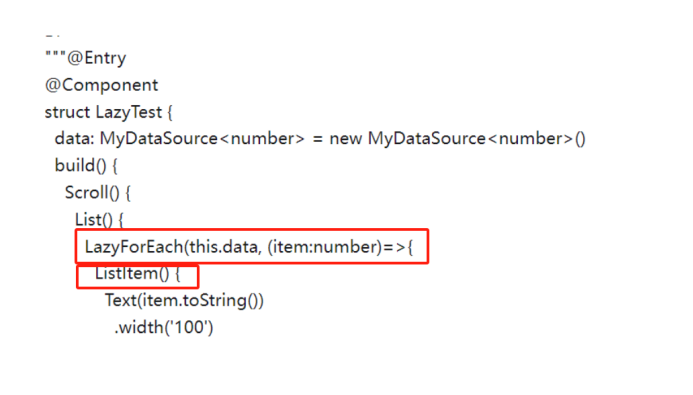Image resolution: width=693 pixels, height=395 pixels.
Task: Click the MyDataSource<number> type annotation
Action: [x=202, y=139]
